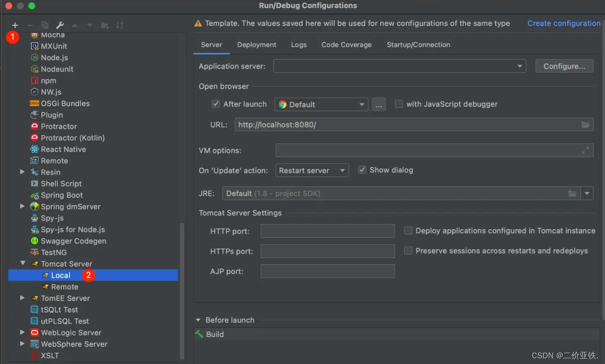The height and width of the screenshot is (364, 605).
Task: Click the Spring Boot green icon
Action: click(35, 195)
